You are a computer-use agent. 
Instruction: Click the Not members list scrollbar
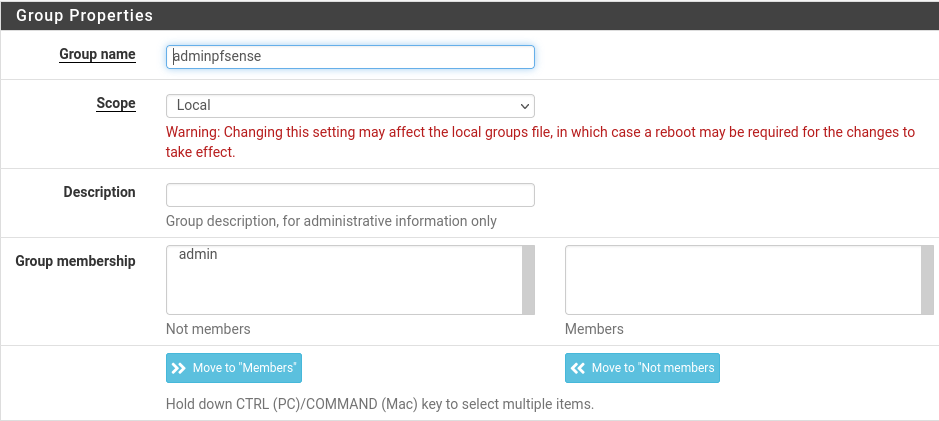click(x=528, y=280)
